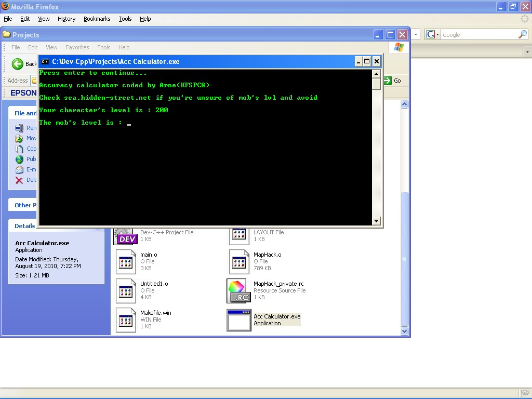Select the Acc Calculator.exe application icon
The image size is (532, 399).
coord(239,320)
